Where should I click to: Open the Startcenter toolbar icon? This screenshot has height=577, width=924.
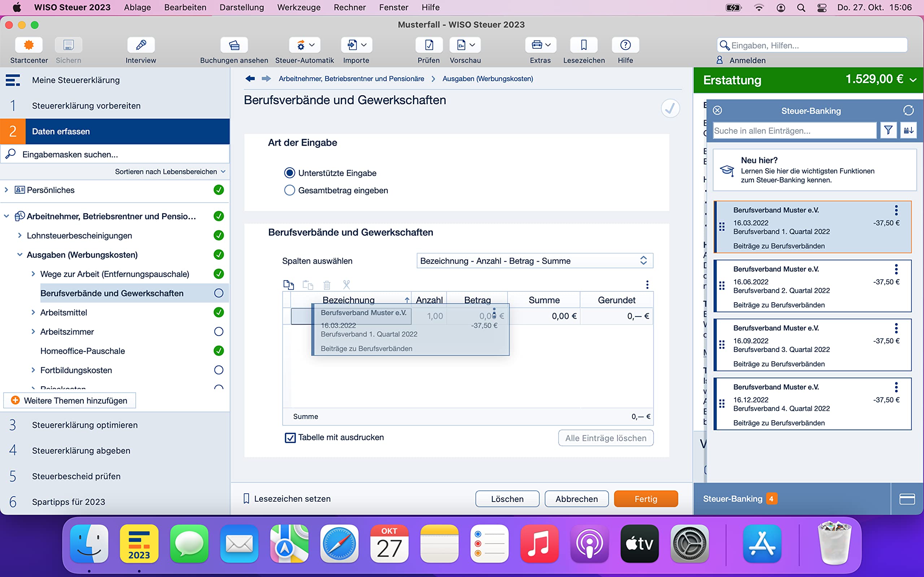(x=29, y=45)
